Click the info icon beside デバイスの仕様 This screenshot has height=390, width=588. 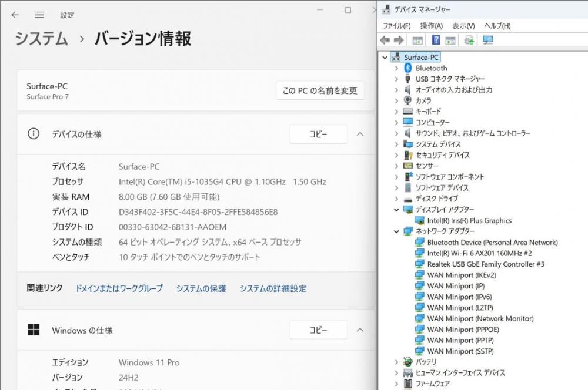34,134
